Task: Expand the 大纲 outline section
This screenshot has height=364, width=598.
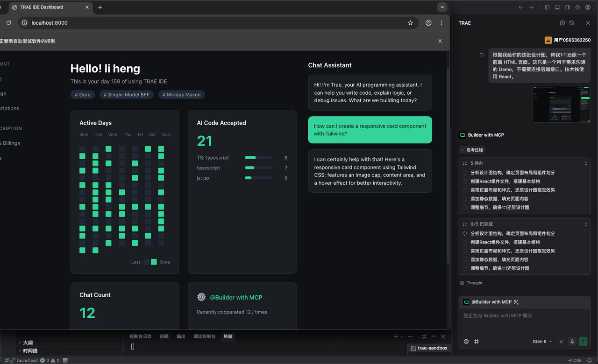Action: pyautogui.click(x=28, y=343)
